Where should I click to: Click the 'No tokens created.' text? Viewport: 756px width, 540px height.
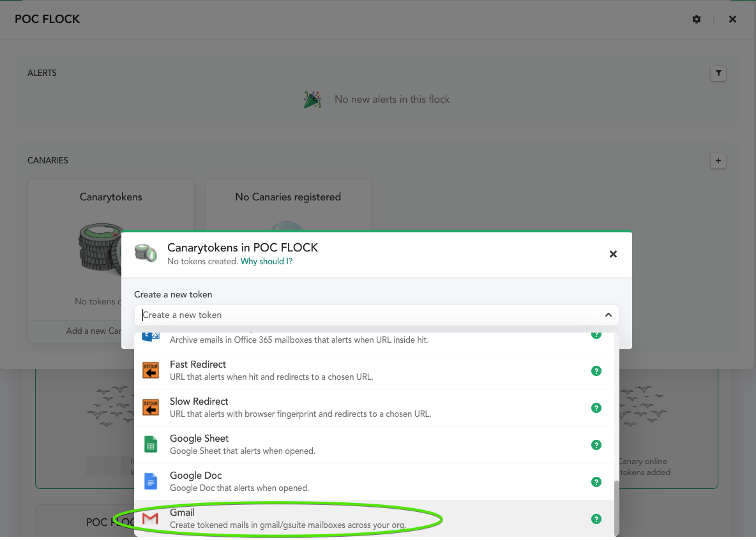pyautogui.click(x=203, y=261)
